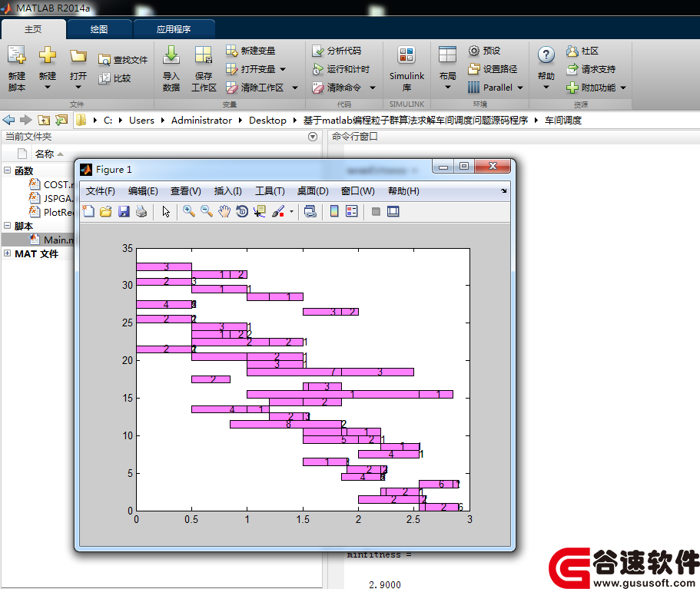
Task: Open the brush color dropdown arrow
Action: (291, 211)
